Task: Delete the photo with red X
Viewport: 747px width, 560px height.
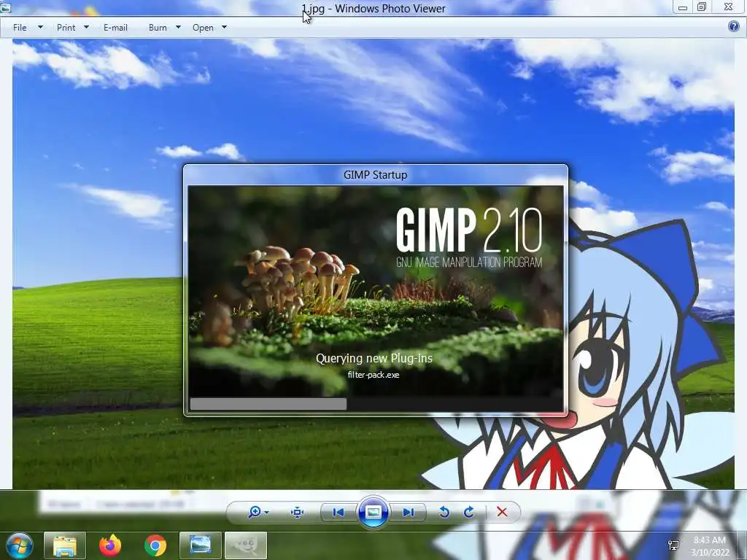Action: coord(502,512)
